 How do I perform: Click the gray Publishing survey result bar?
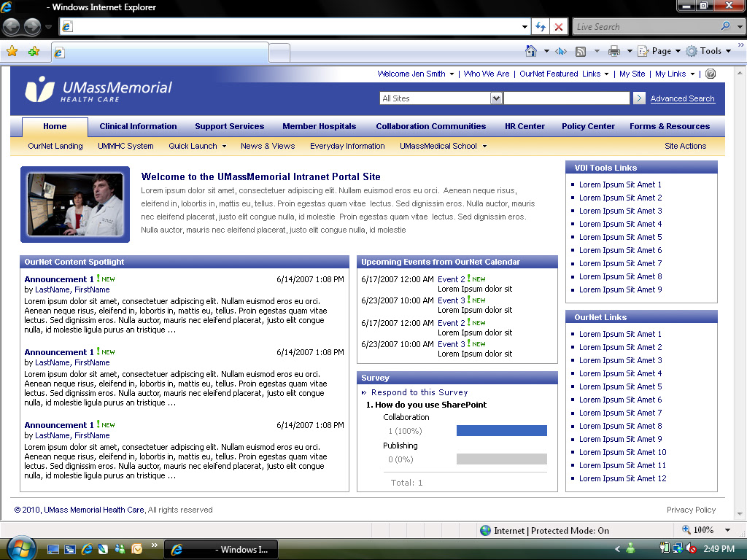(502, 459)
